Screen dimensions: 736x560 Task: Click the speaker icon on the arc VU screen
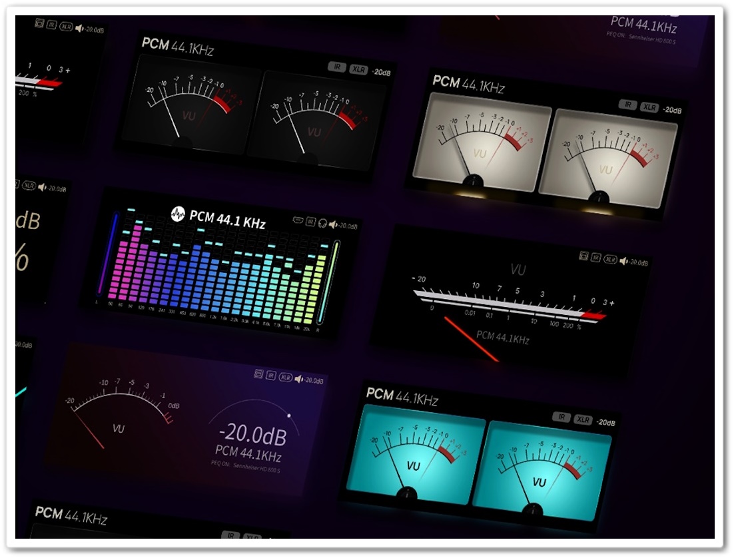tap(298, 378)
